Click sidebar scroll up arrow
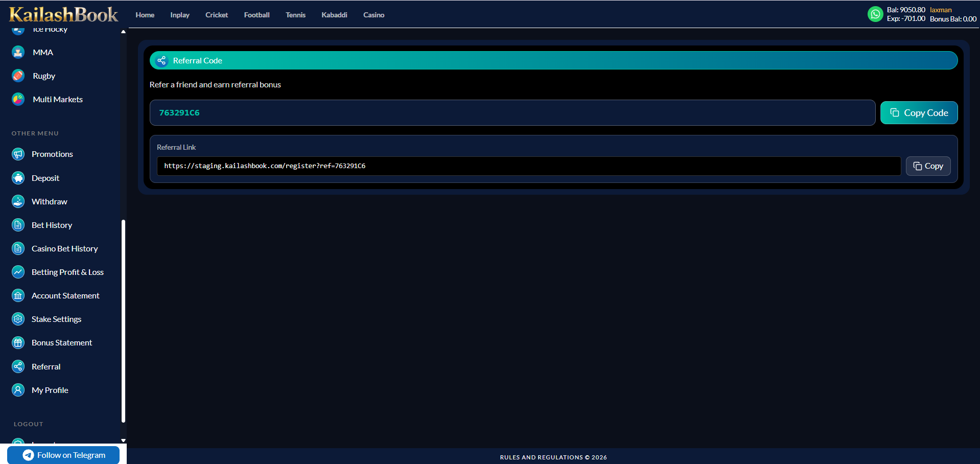 [123, 32]
